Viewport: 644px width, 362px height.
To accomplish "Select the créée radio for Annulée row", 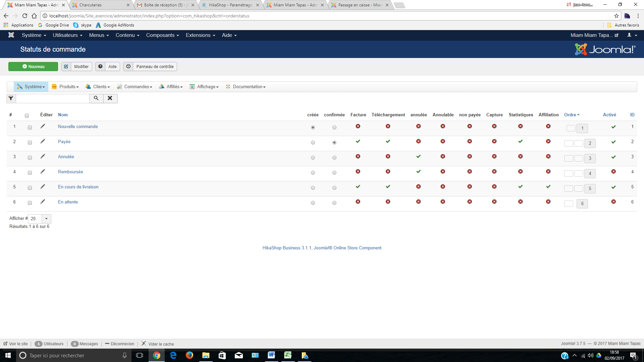I will 313,158.
